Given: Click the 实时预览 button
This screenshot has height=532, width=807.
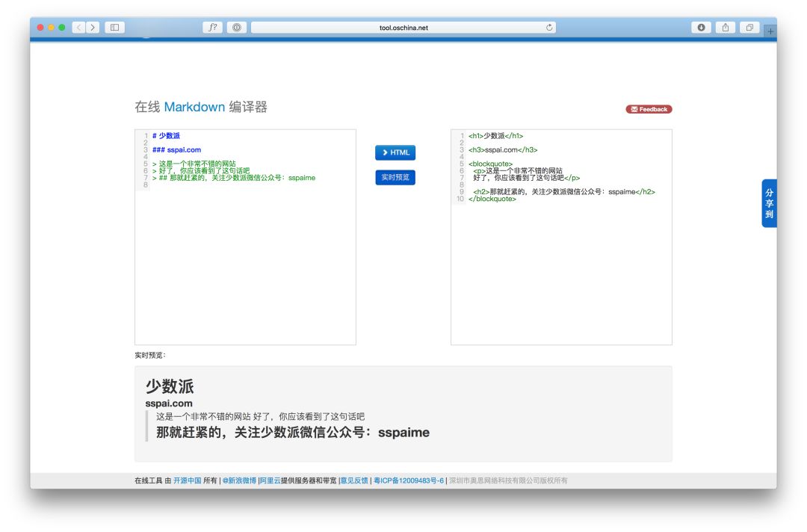Looking at the screenshot, I should [395, 177].
